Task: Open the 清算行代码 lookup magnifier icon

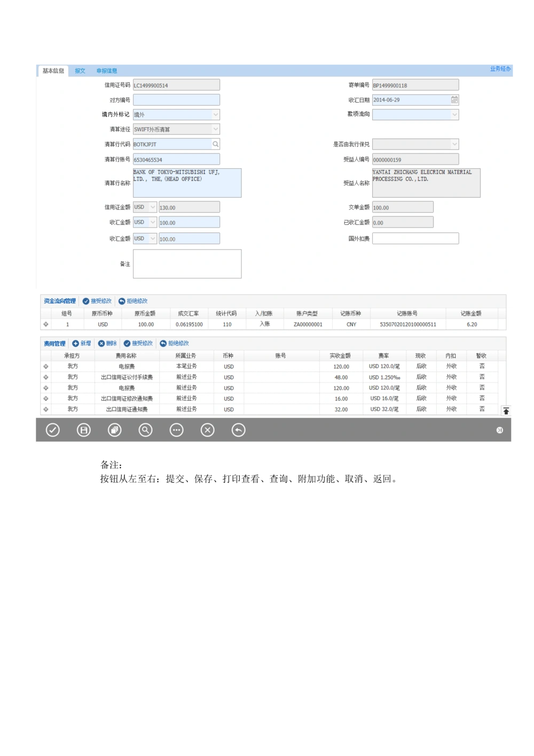Action: (215, 144)
